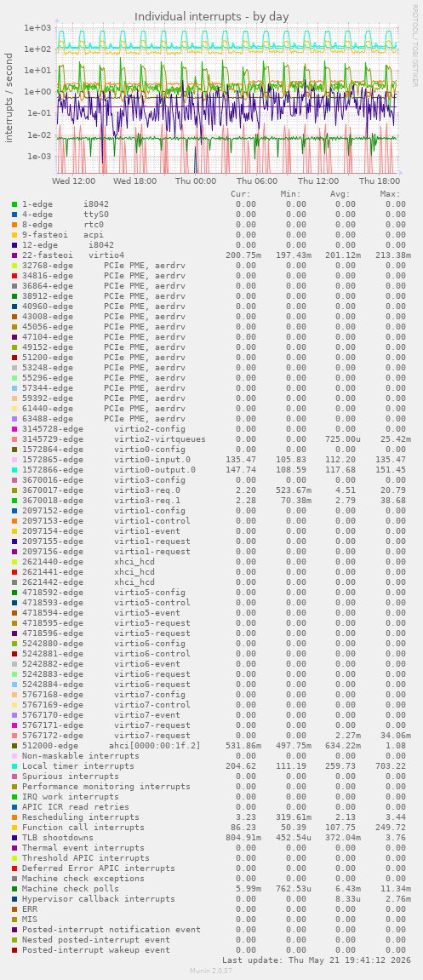Screen dimensions: 423x980
Task: Click the Munin 2.0.57 footer text
Action: pos(211,971)
